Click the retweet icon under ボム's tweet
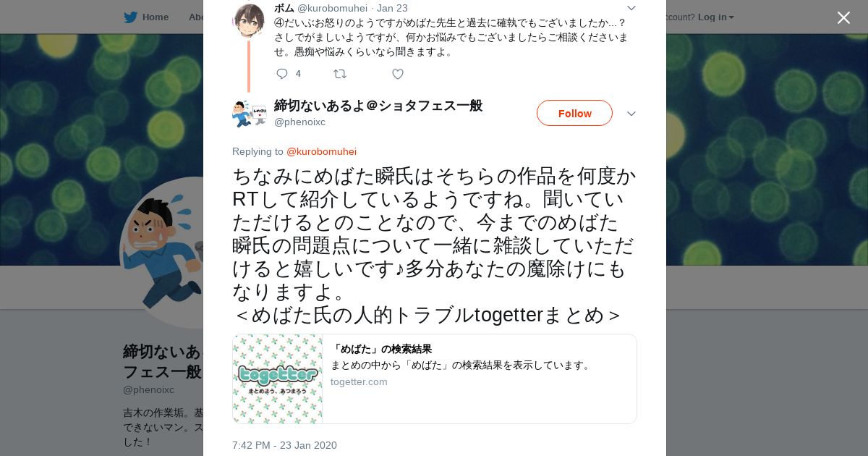The height and width of the screenshot is (456, 868). tap(339, 74)
